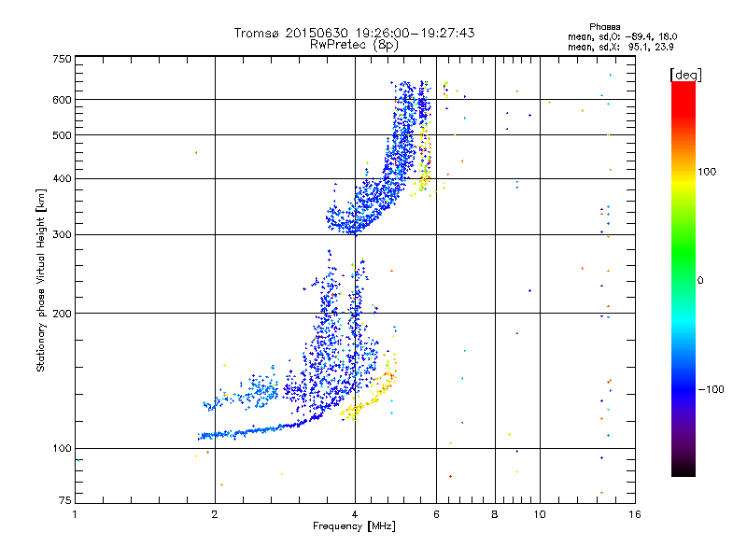Click the '[deg]' colorbar unit label

pyautogui.click(x=685, y=76)
